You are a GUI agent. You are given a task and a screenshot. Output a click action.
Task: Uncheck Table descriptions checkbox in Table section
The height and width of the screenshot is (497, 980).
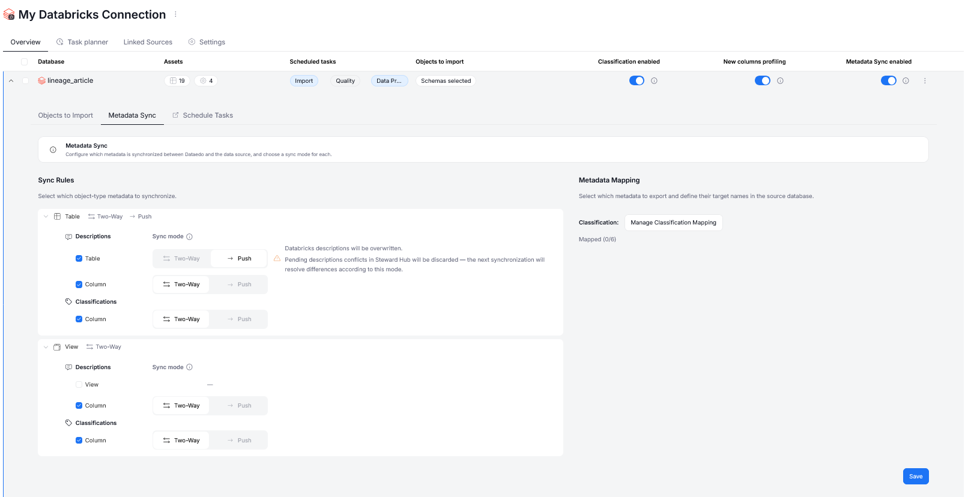tap(79, 259)
